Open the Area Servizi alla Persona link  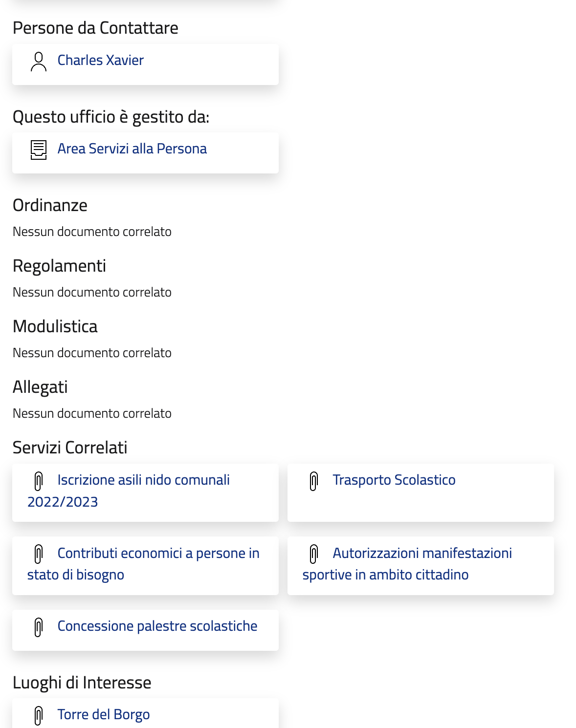[x=132, y=149]
